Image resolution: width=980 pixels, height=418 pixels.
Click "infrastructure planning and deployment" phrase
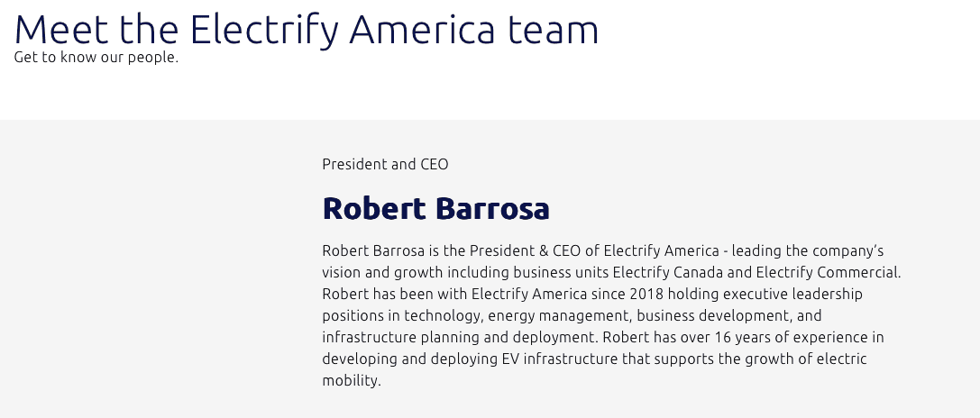click(x=460, y=338)
